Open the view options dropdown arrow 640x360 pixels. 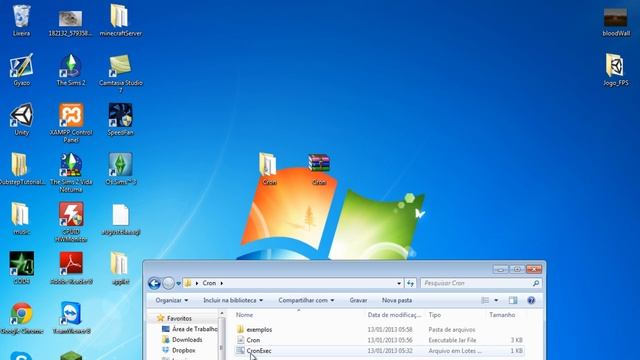pyautogui.click(x=496, y=300)
